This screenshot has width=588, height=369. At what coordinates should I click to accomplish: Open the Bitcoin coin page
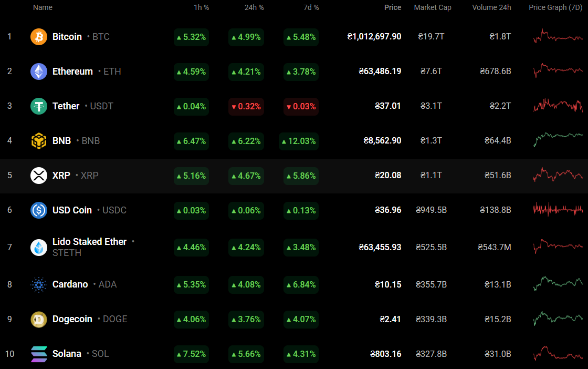click(67, 37)
